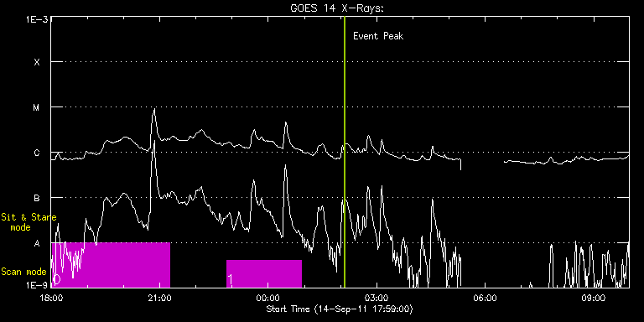Click the 00:00 time axis tick

(267, 297)
